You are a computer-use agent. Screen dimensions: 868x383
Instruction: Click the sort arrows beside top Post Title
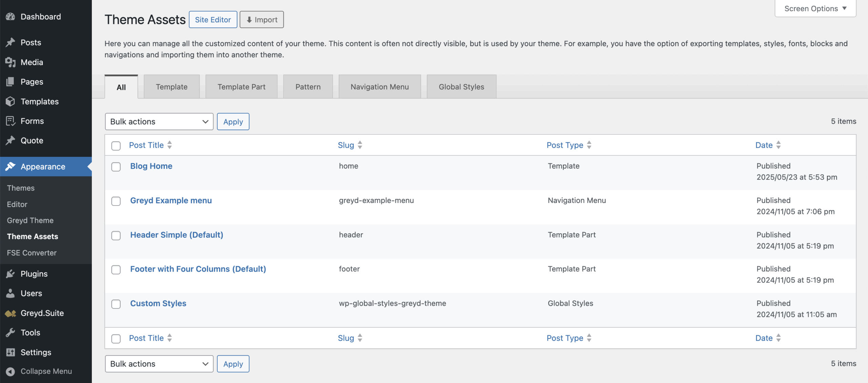tap(170, 145)
